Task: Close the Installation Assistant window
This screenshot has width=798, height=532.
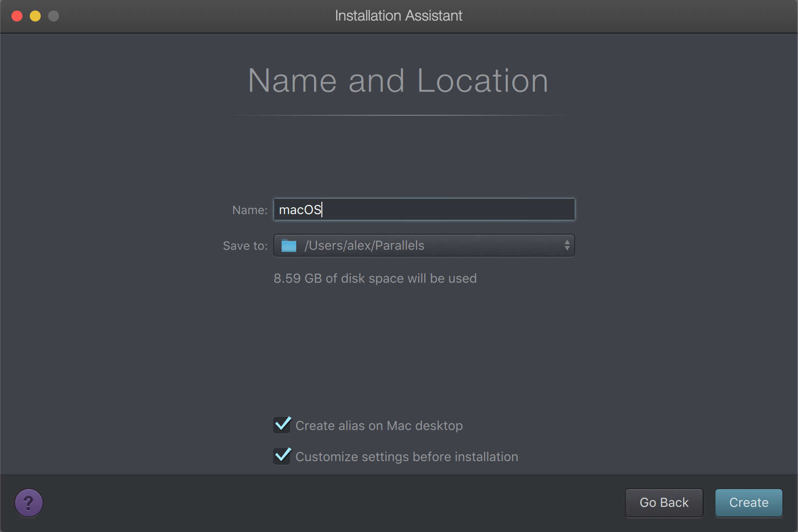Action: [x=17, y=16]
